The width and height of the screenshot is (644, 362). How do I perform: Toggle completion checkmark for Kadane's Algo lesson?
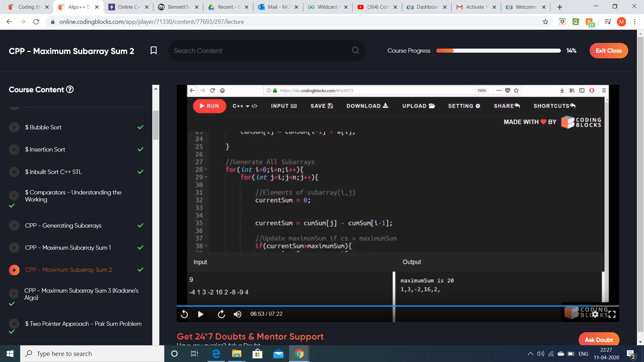(12, 304)
